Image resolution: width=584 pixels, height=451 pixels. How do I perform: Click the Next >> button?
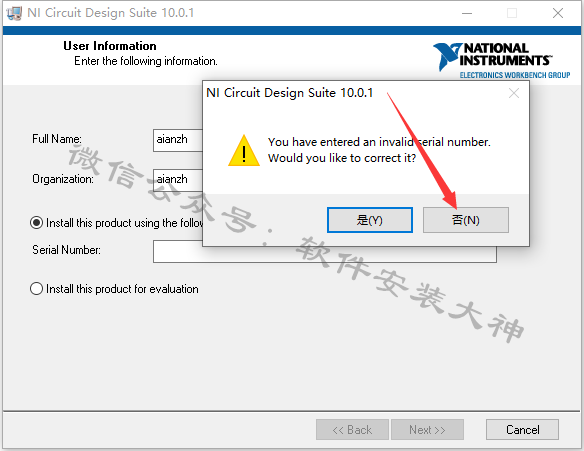427,430
